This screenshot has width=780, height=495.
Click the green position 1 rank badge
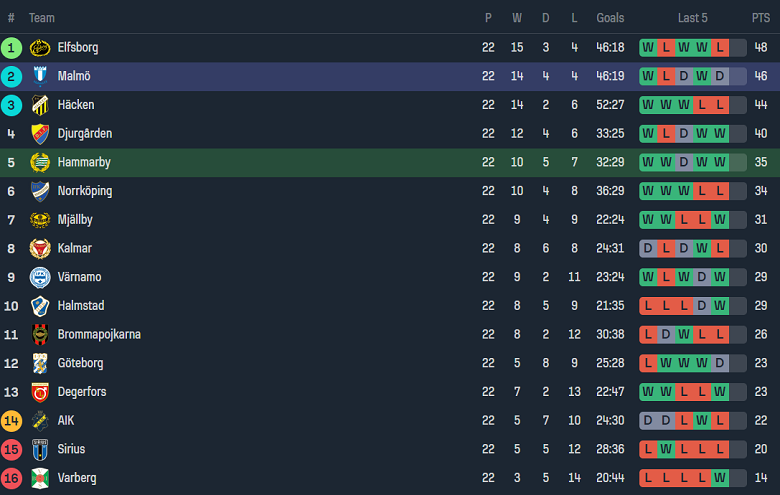11,48
